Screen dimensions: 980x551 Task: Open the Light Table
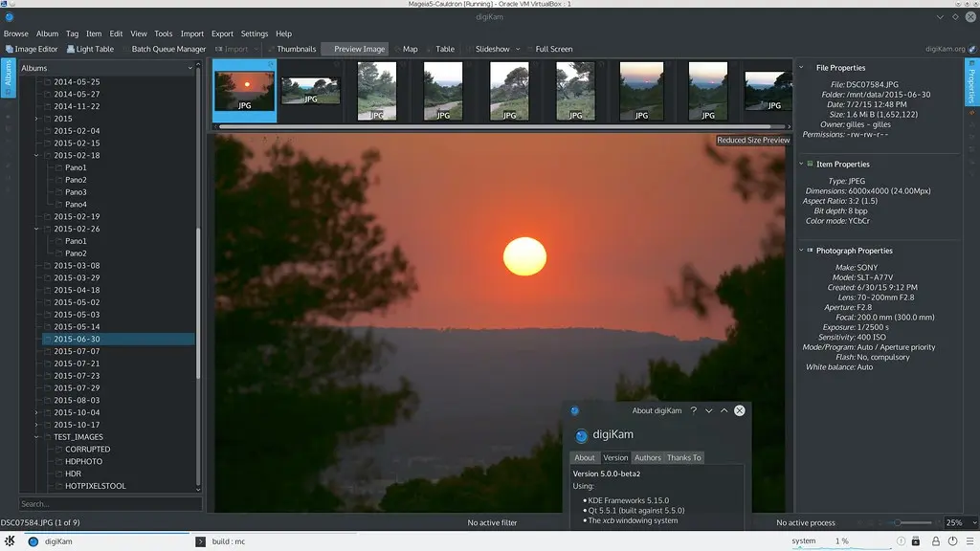pyautogui.click(x=89, y=49)
